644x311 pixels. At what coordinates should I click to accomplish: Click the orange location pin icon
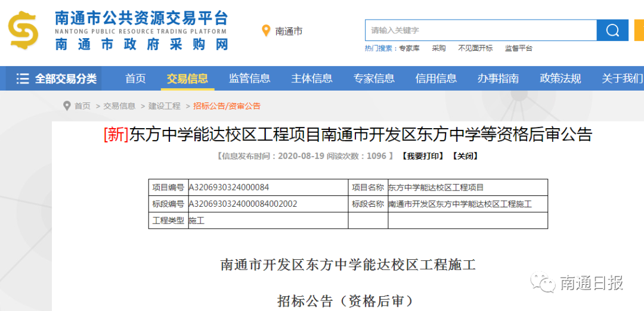coord(266,30)
